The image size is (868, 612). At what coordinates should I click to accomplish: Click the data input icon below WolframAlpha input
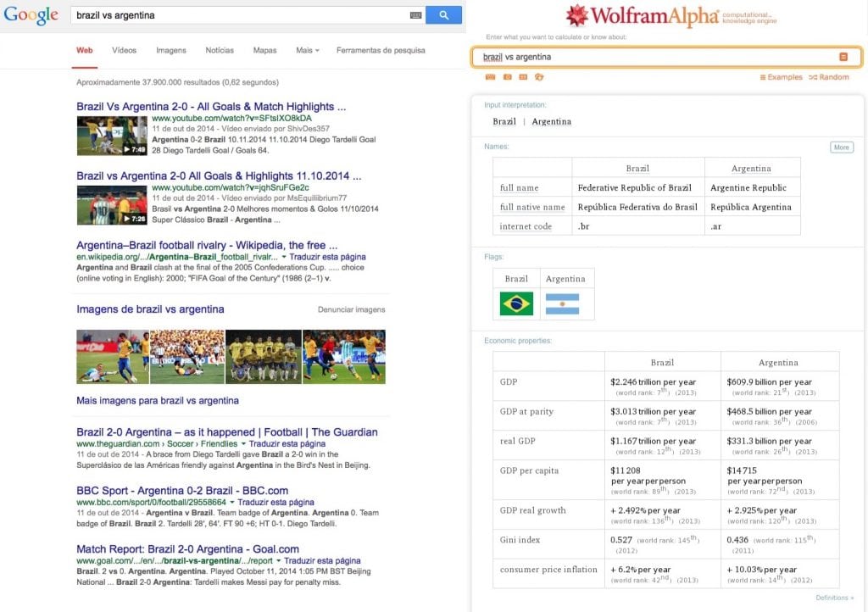pyautogui.click(x=523, y=77)
